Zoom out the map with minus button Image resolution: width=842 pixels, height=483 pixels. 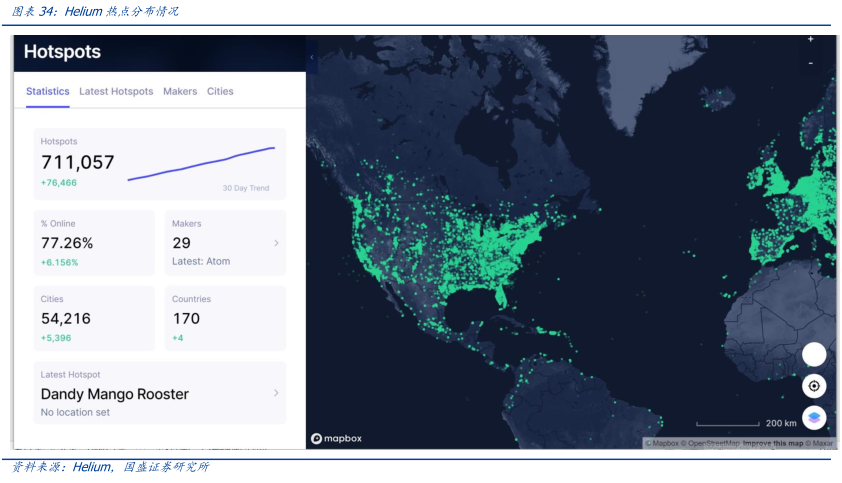pos(810,63)
